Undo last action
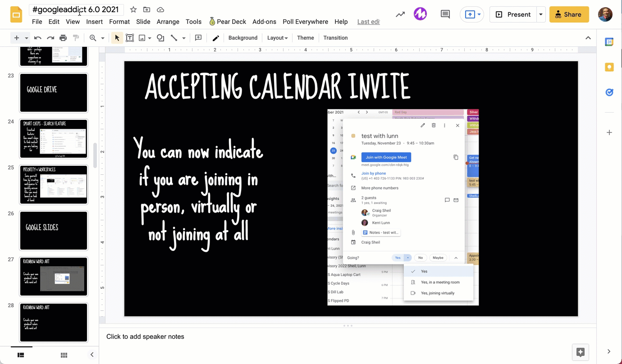 click(x=38, y=38)
